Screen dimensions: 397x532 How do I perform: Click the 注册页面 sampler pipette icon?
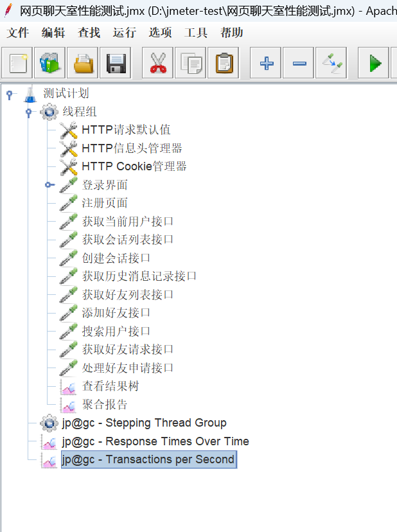69,203
